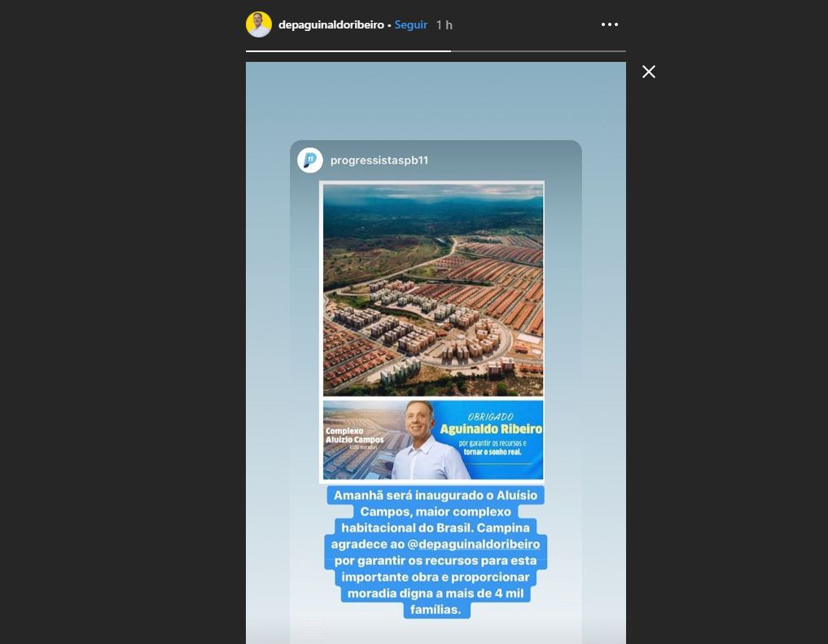Jump to the unfilled second story segment
Viewport: 828px width, 644px height.
(539, 51)
